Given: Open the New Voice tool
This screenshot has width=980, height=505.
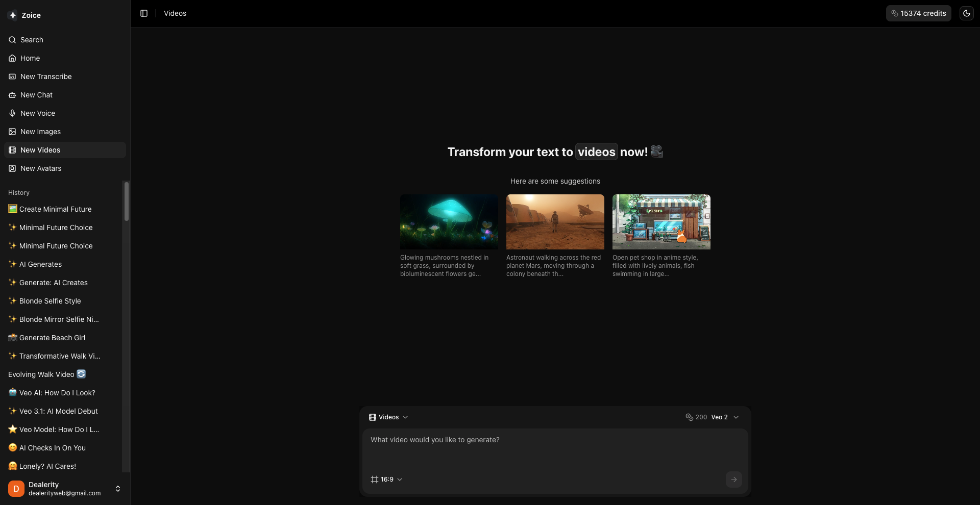Looking at the screenshot, I should pos(37,113).
